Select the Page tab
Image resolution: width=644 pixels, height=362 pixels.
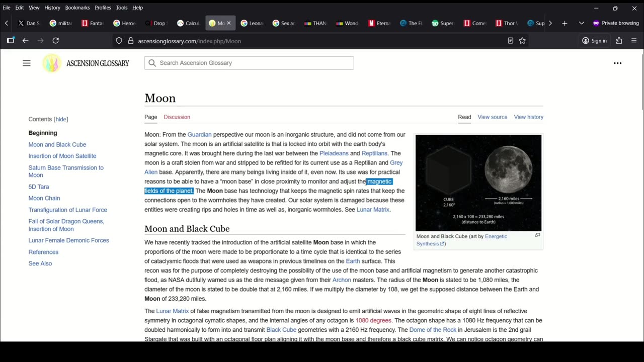point(150,117)
